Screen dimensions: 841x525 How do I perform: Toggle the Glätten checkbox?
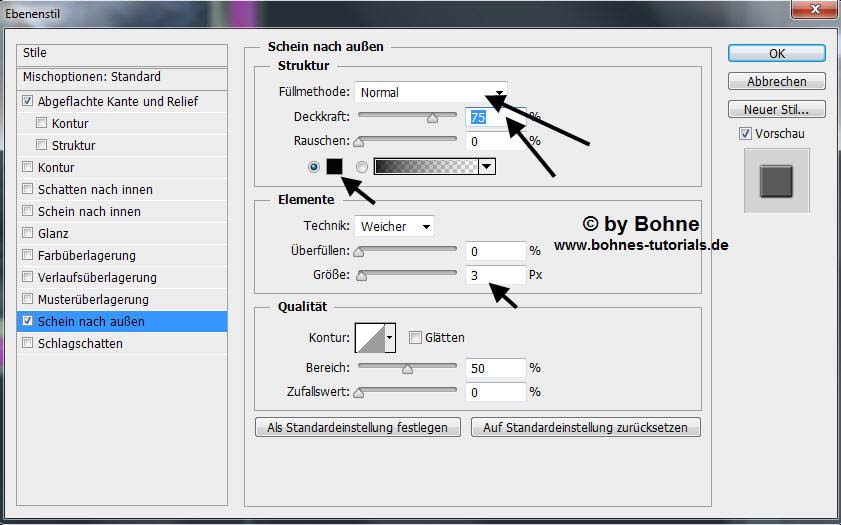pos(415,338)
